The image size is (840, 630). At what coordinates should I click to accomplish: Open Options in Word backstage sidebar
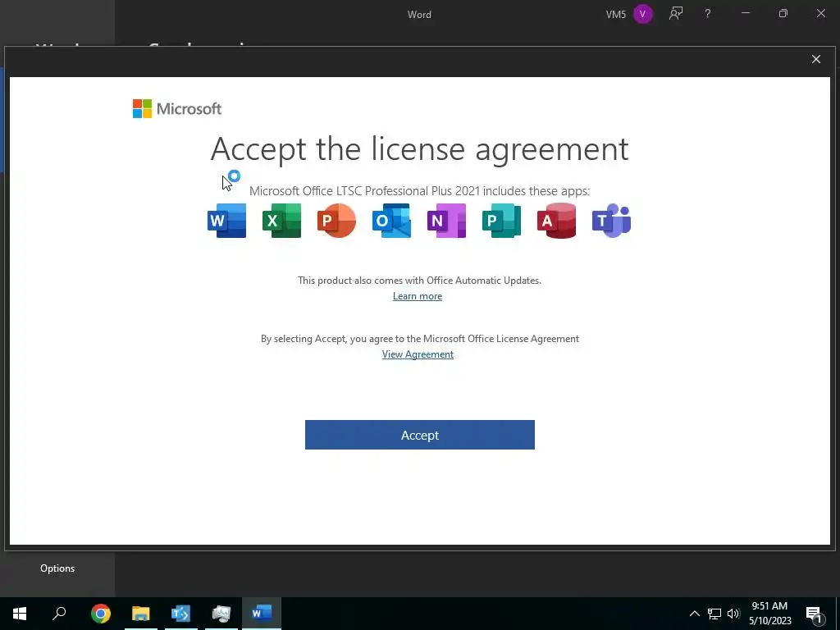57,568
